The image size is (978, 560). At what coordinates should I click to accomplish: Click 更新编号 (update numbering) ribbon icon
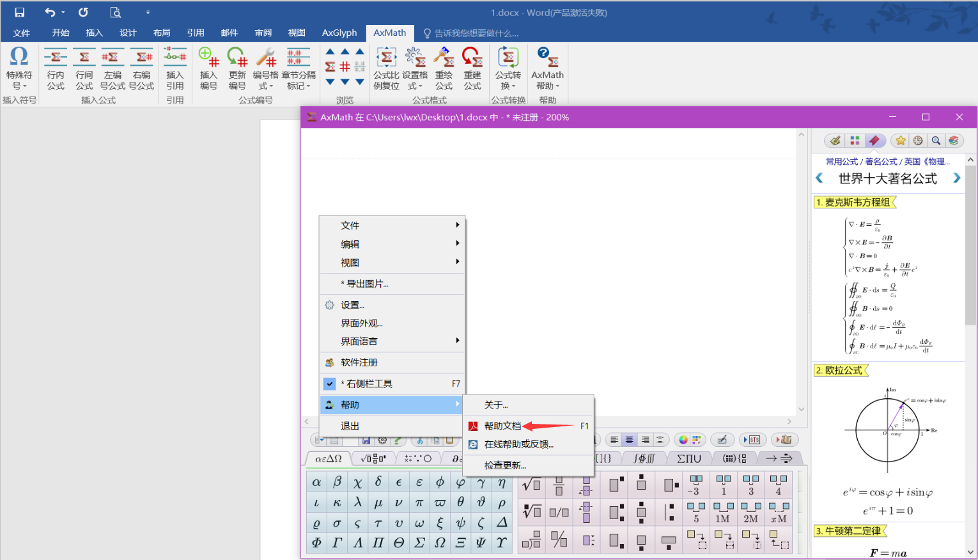coord(237,69)
